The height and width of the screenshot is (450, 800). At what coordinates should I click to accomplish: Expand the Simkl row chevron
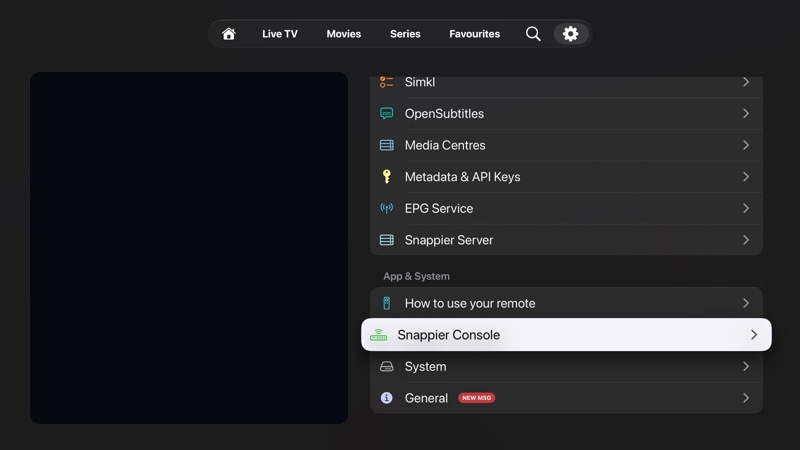coord(746,82)
